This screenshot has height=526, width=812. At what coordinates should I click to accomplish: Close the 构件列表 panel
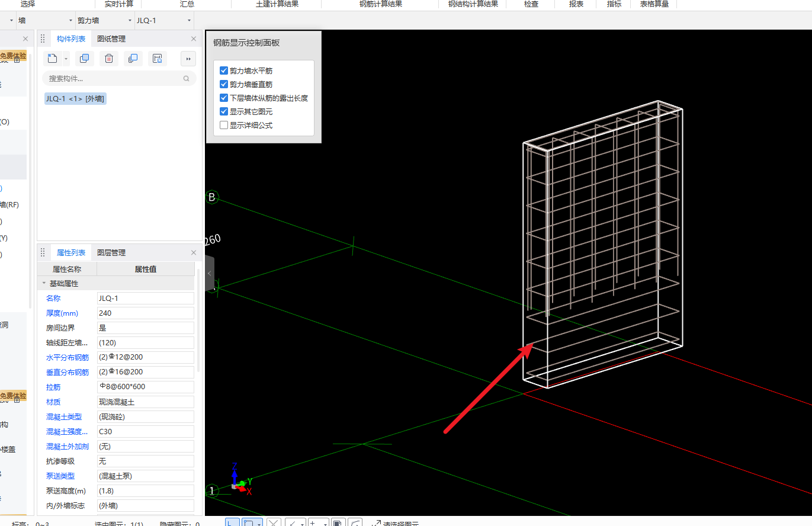(x=194, y=39)
